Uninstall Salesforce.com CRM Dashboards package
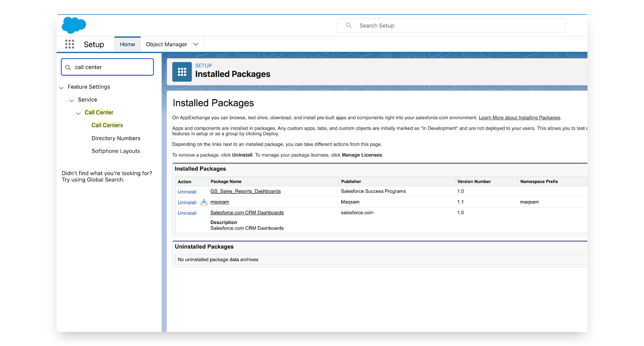The width and height of the screenshot is (644, 346). [x=187, y=213]
